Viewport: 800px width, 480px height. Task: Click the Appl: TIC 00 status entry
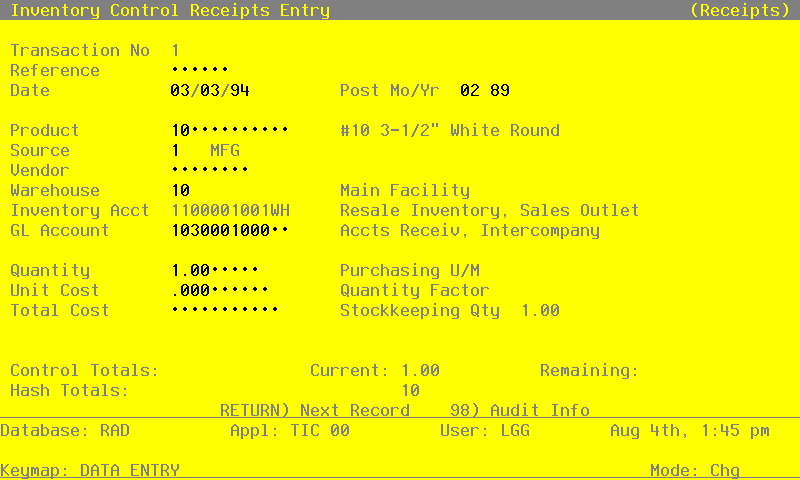[290, 430]
